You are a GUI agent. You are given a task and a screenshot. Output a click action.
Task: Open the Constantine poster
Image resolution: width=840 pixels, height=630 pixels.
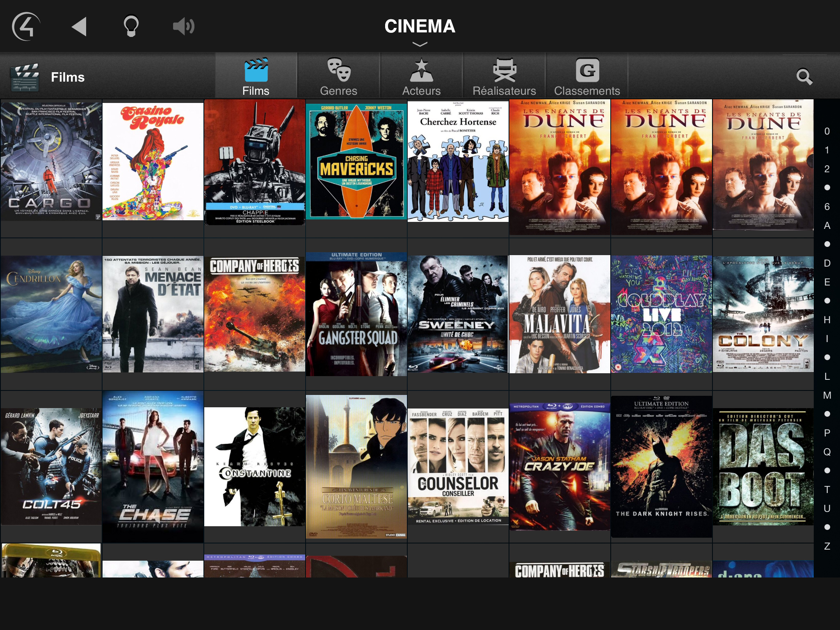point(255,467)
